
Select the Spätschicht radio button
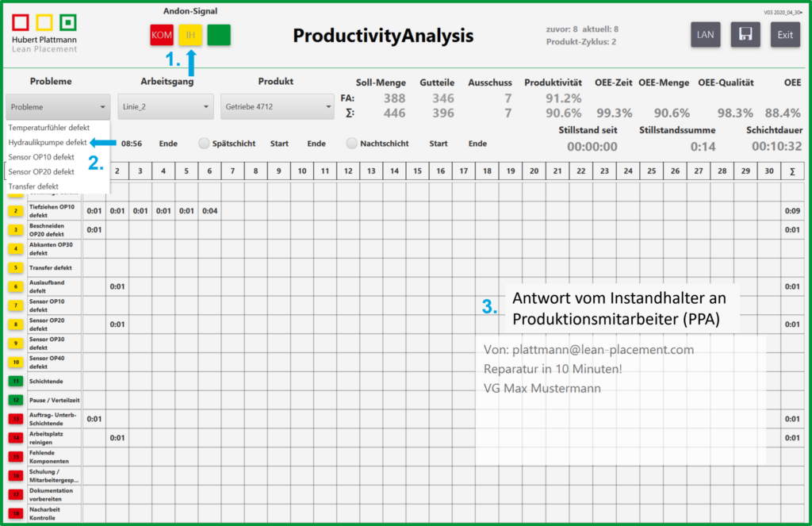205,144
